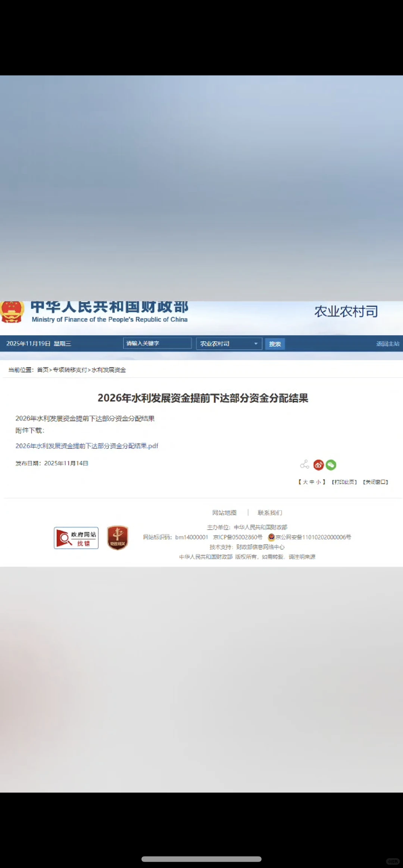Click the national emblem logo

[x=12, y=312]
